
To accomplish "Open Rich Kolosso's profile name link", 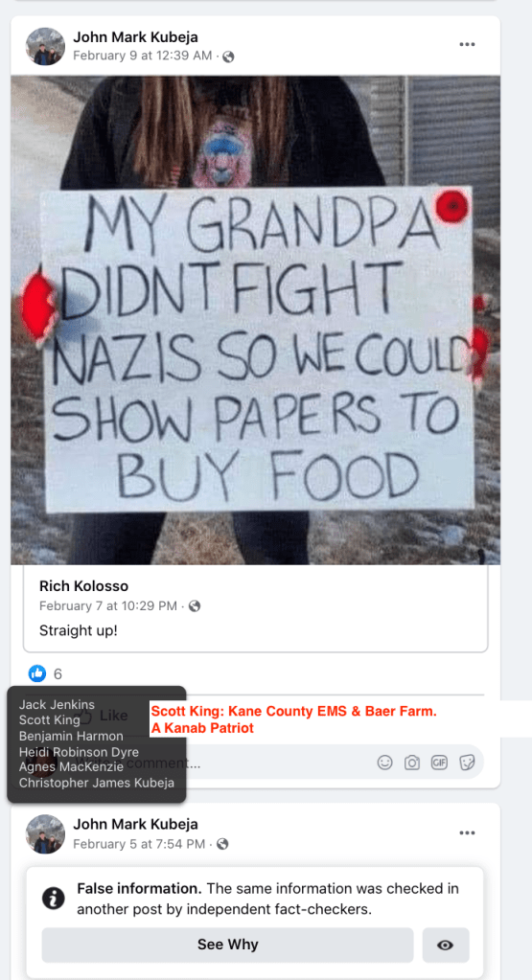I will [x=83, y=585].
